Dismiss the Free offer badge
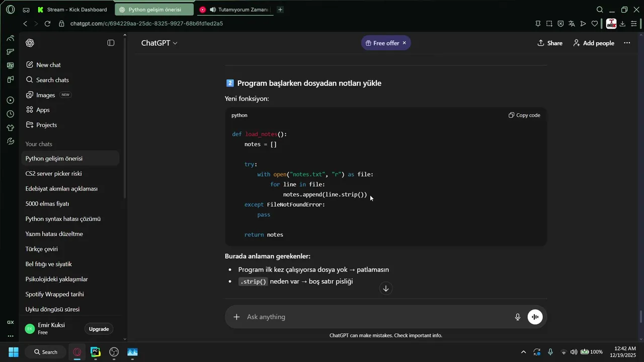The height and width of the screenshot is (362, 644). click(404, 43)
